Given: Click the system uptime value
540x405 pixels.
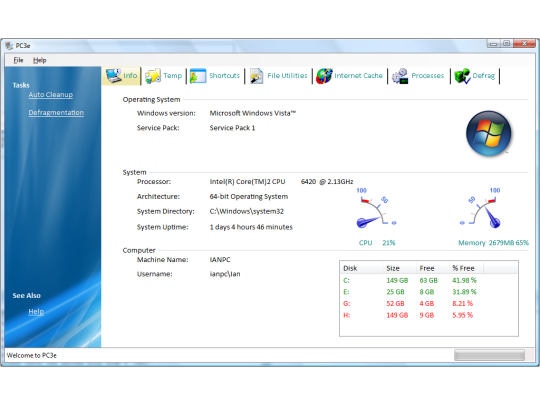Looking at the screenshot, I should pyautogui.click(x=251, y=227).
